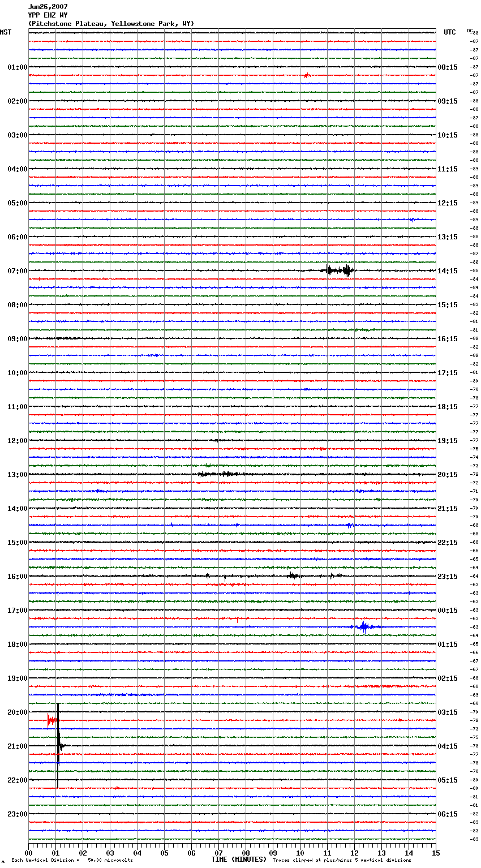
Task: Select the 11:00 MST time label
Action: coord(18,407)
